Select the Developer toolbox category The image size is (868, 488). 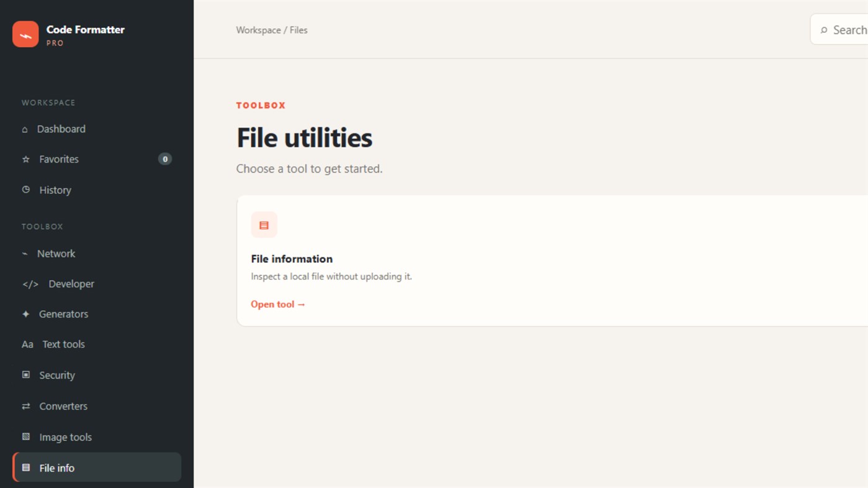point(97,284)
